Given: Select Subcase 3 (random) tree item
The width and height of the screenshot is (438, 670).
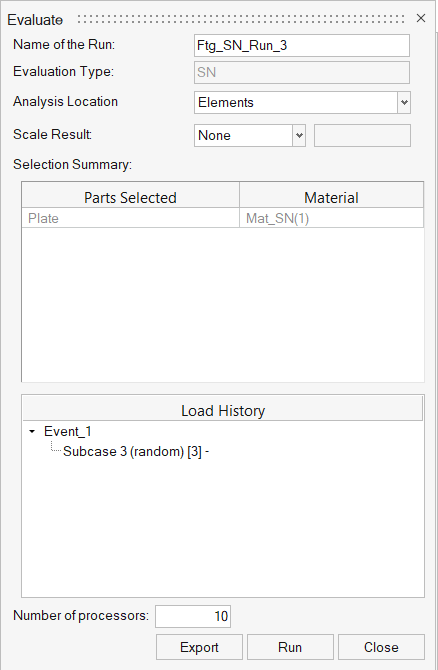Looking at the screenshot, I should pos(136,452).
